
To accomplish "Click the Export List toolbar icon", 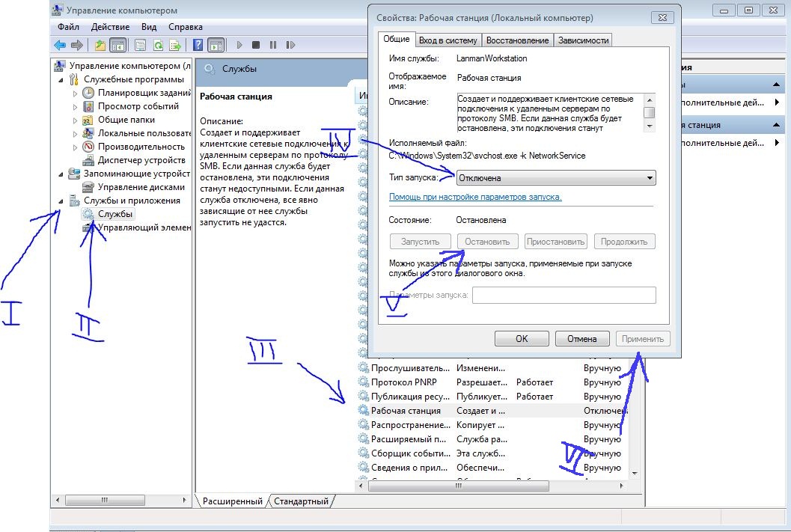I will pos(175,46).
